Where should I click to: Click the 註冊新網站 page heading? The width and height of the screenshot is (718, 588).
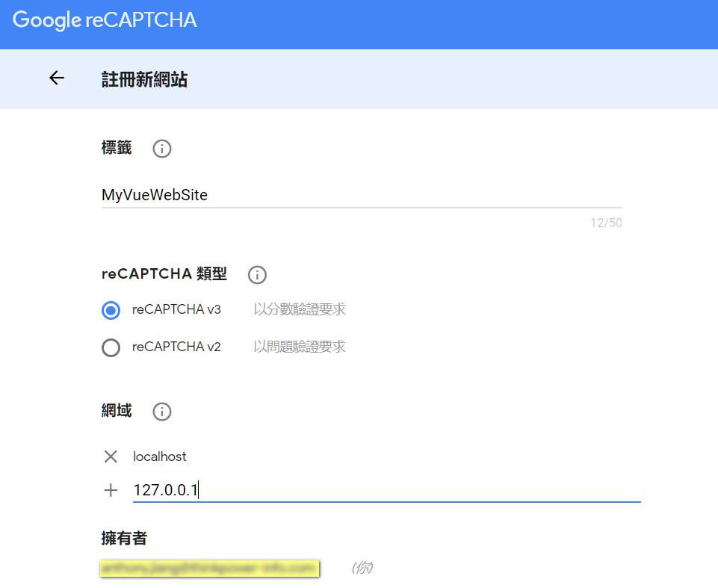pyautogui.click(x=145, y=79)
